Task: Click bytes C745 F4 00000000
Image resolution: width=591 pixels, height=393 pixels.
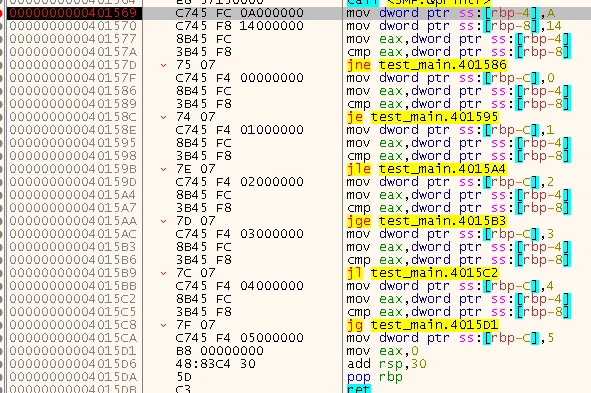Action: pyautogui.click(x=239, y=78)
